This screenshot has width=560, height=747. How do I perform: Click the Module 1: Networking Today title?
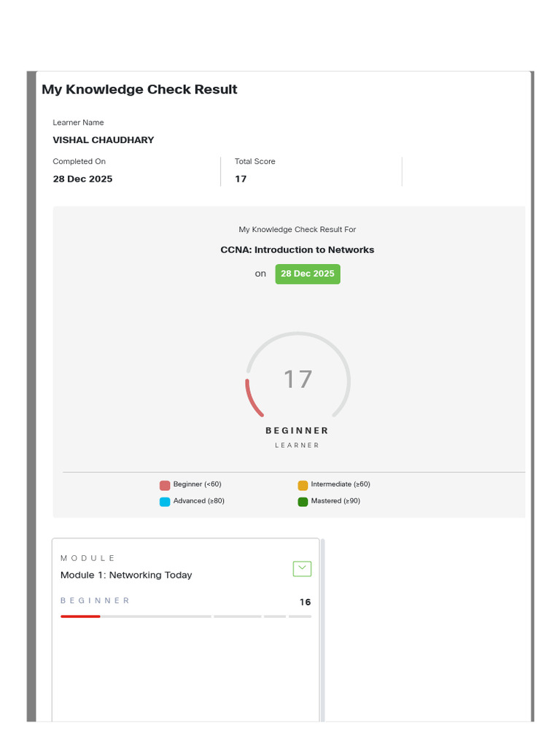[126, 575]
